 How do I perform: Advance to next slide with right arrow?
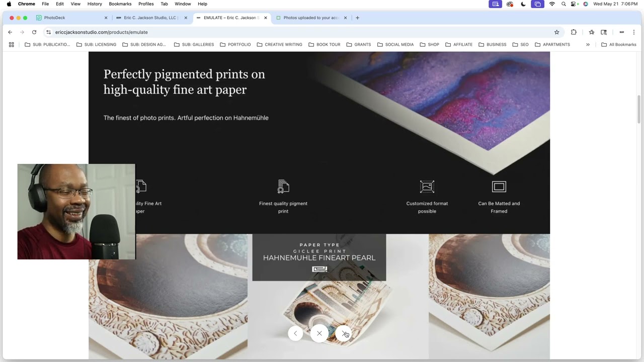point(344,333)
